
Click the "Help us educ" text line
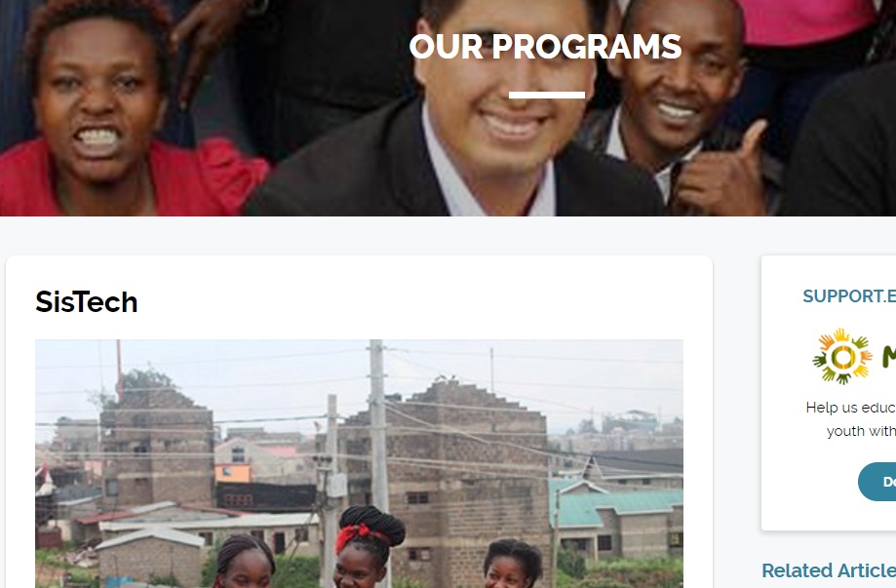point(851,408)
